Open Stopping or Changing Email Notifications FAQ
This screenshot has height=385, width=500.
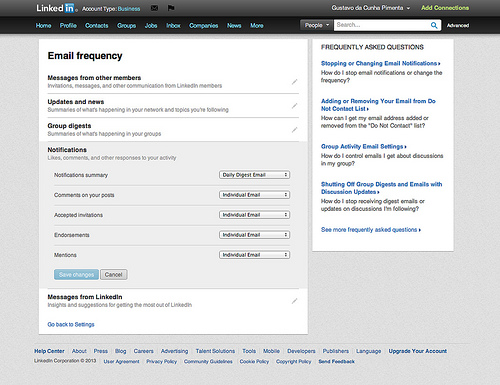(380, 63)
